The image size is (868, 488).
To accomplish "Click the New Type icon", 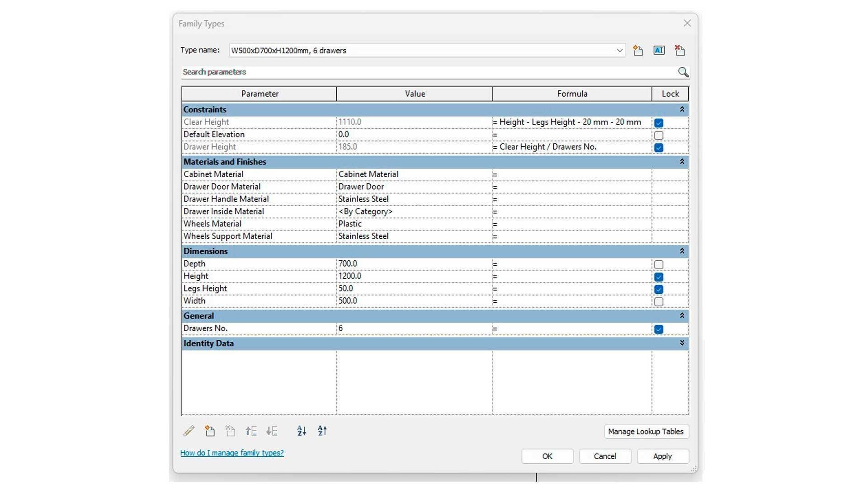I will (638, 51).
